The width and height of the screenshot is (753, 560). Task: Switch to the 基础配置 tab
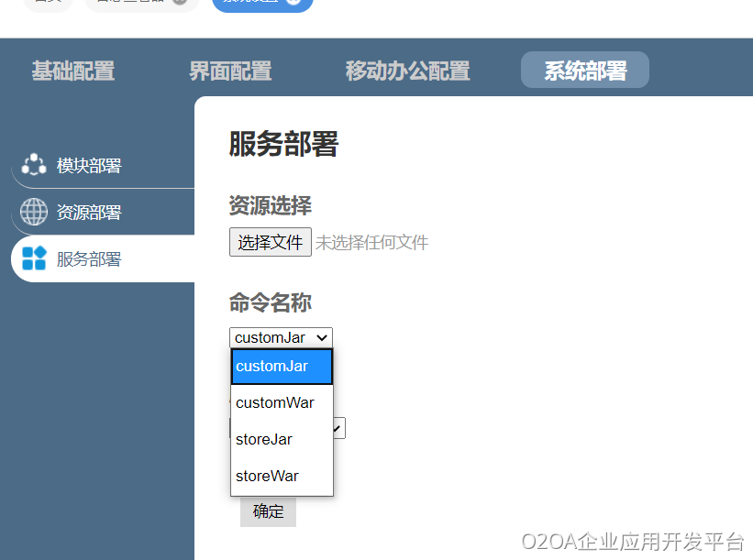73,71
